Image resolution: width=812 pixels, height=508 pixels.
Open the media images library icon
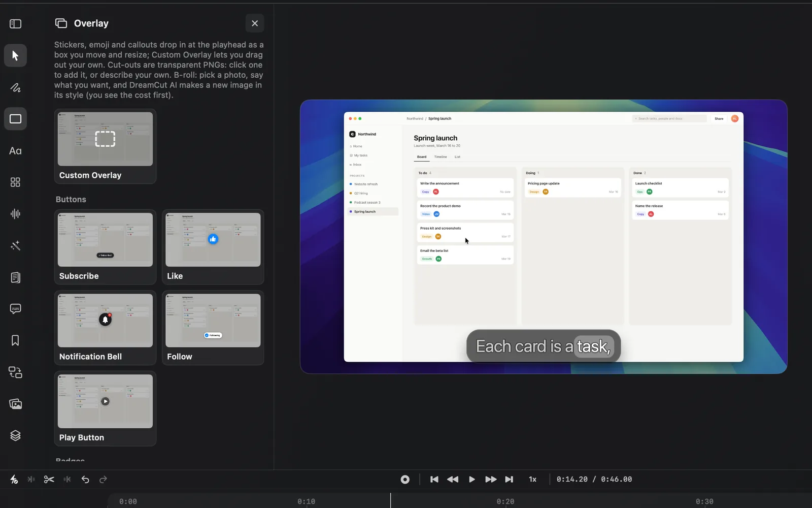(15, 404)
